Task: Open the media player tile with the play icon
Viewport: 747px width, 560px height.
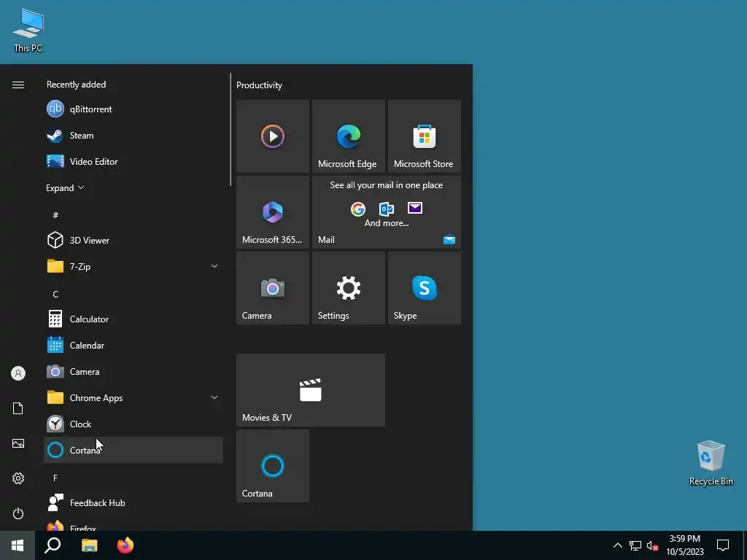Action: pos(273,136)
